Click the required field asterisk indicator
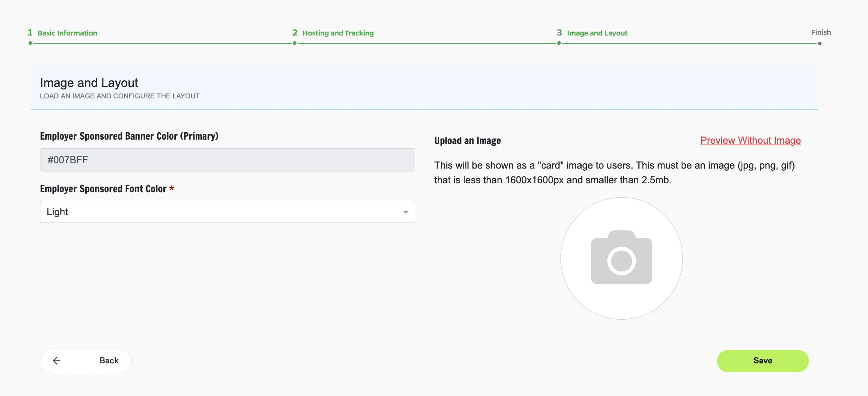Viewport: 868px width, 396px height. (171, 189)
